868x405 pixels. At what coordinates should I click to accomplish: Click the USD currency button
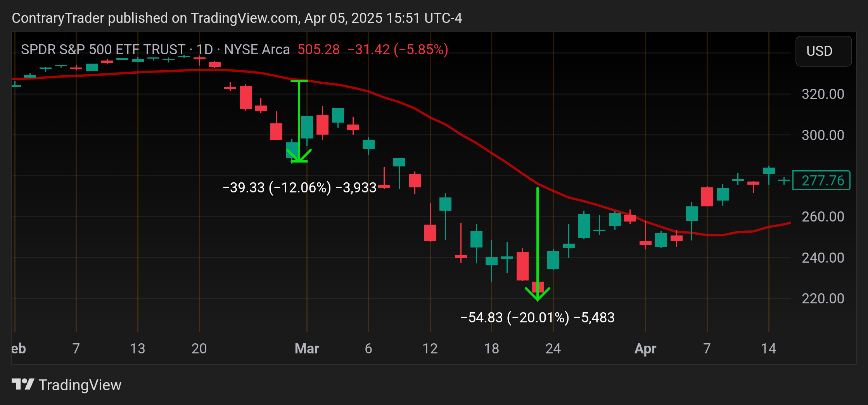[x=823, y=51]
